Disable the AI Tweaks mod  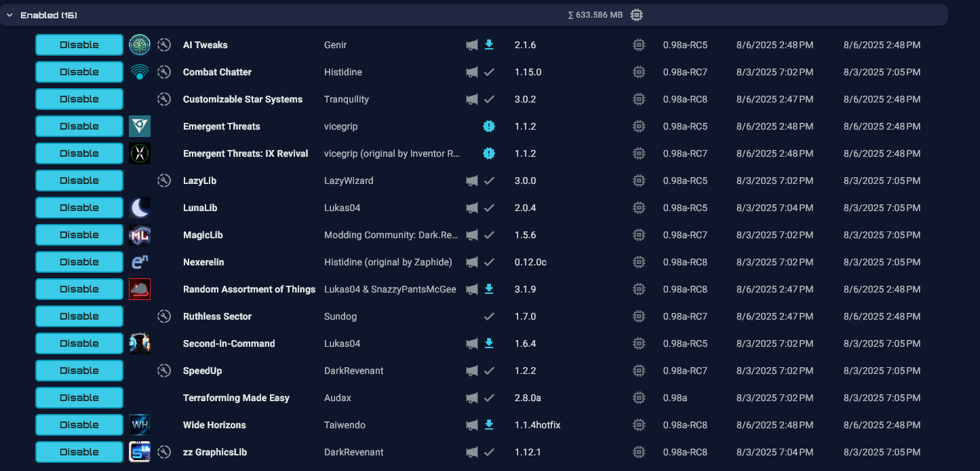tap(79, 45)
